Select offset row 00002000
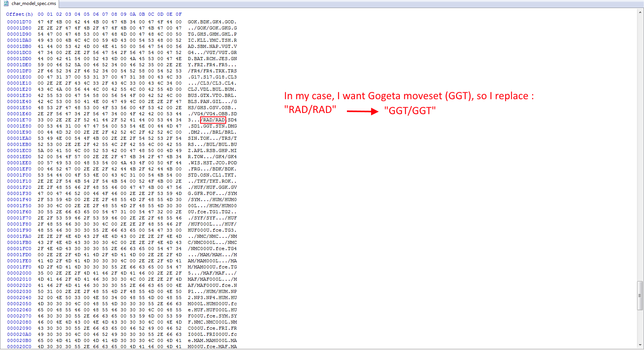The image size is (644, 350). (x=19, y=273)
